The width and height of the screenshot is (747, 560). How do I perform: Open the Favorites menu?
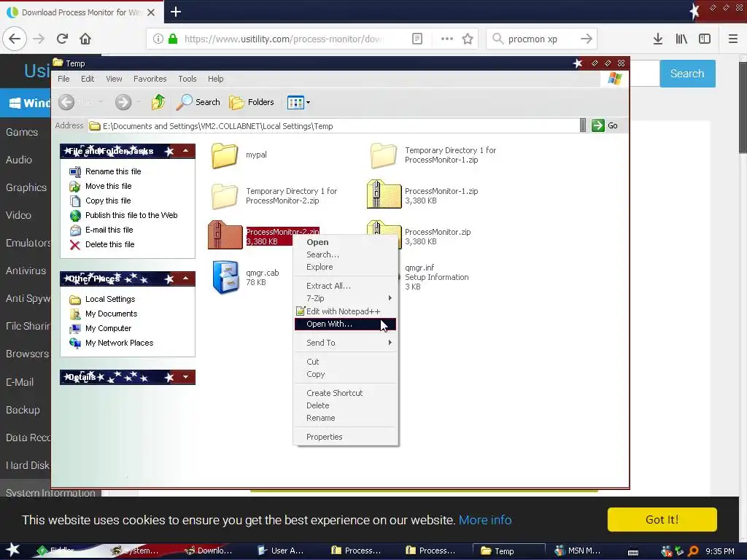pos(150,79)
